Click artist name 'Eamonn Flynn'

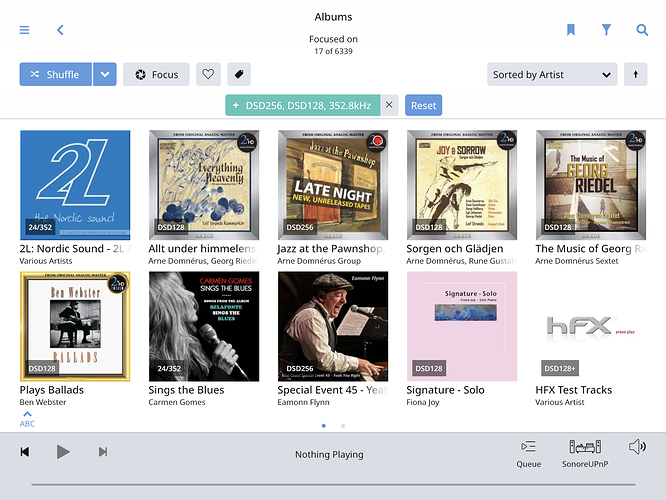pyautogui.click(x=303, y=402)
